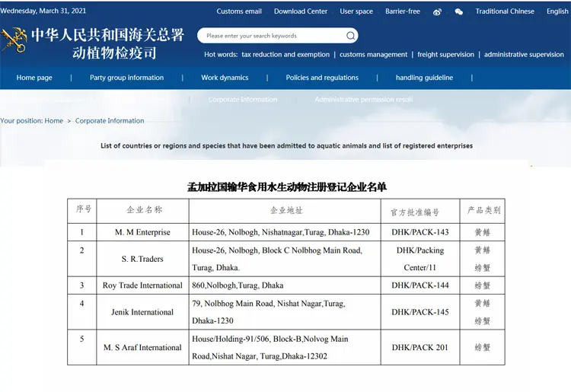Click the Customs email link
The height and width of the screenshot is (392, 571).
coord(239,11)
